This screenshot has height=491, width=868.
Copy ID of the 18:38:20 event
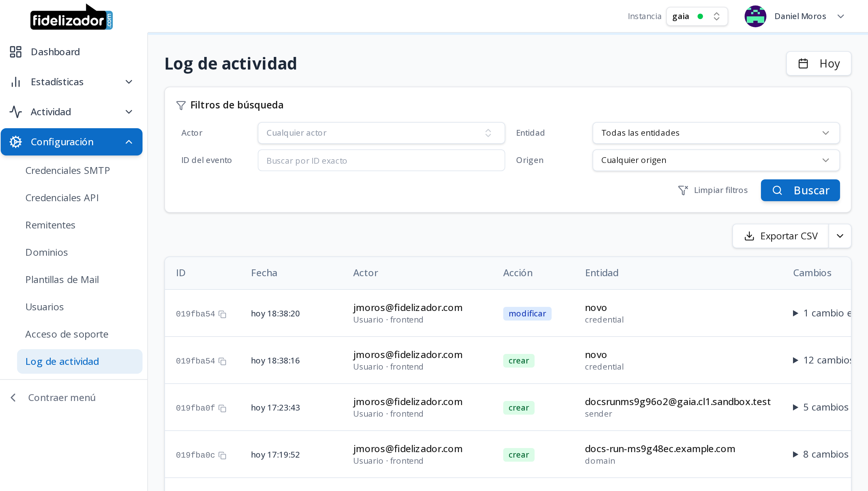[x=222, y=314]
